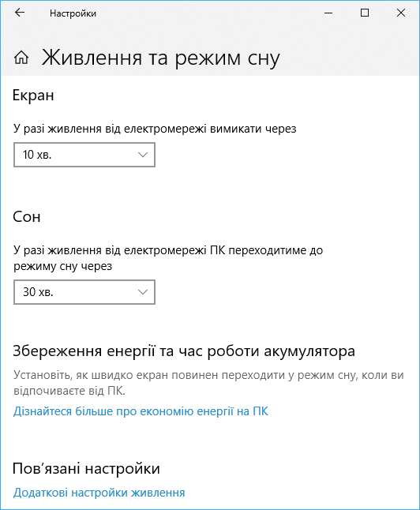Click the label about ПК переходитиме до режиму сну
Image resolution: width=420 pixels, height=510 pixels.
(x=168, y=258)
